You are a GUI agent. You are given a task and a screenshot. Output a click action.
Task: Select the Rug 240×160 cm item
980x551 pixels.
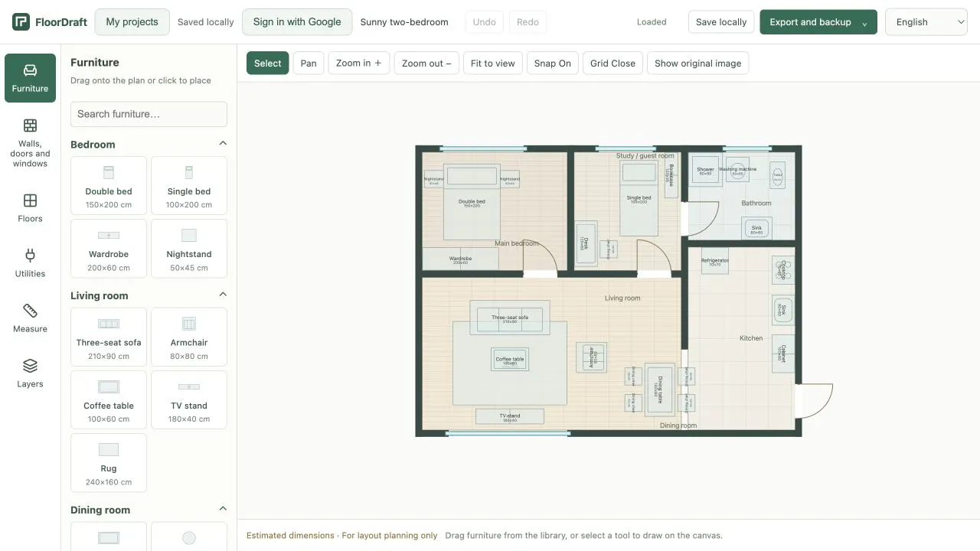tap(109, 463)
